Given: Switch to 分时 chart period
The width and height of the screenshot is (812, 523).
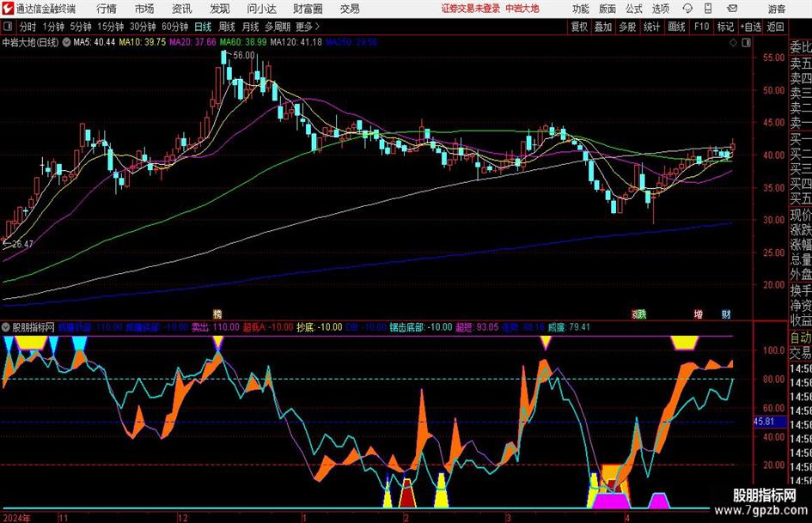Looking at the screenshot, I should point(28,27).
